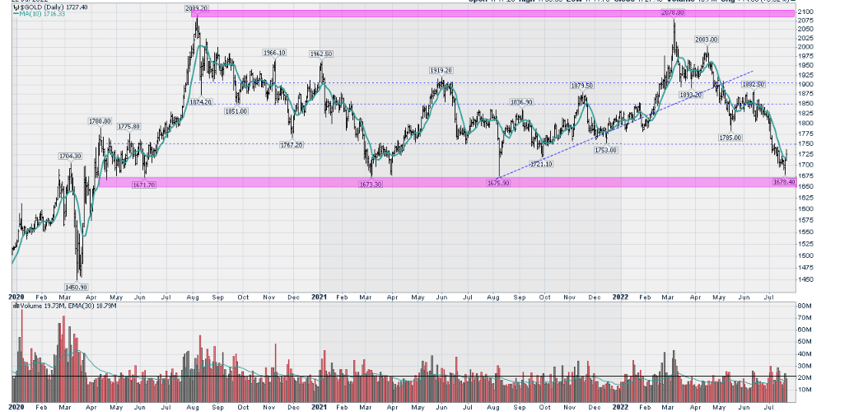Select the 2003.00 price callout

(x=707, y=40)
